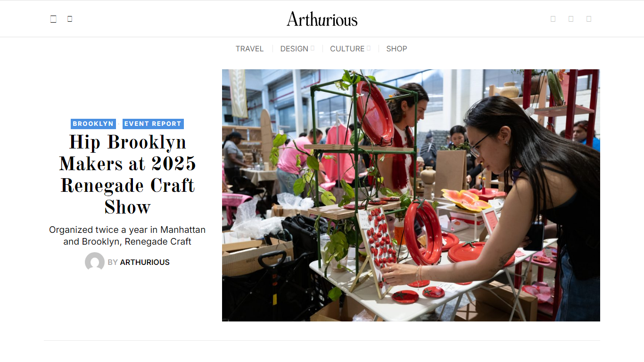
Task: Click the middle gold icon in header
Action: click(571, 19)
